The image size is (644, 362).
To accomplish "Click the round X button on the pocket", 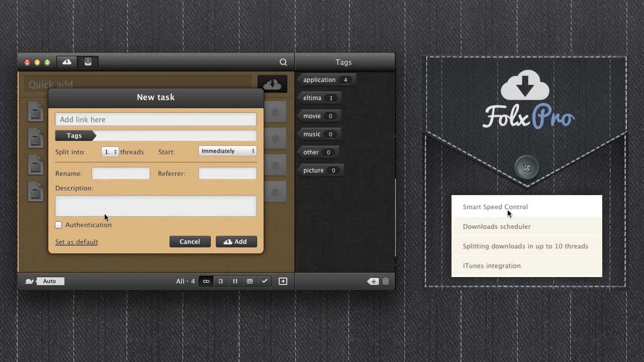I will pos(527,168).
